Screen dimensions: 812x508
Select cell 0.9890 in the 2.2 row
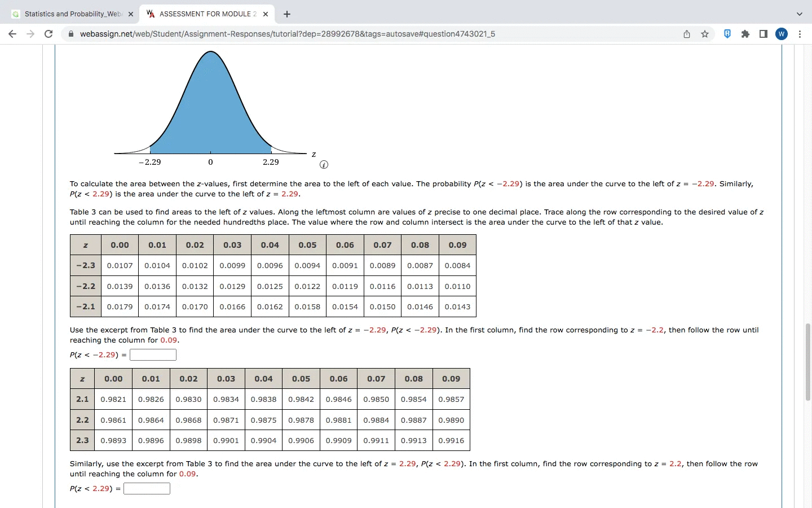451,420
